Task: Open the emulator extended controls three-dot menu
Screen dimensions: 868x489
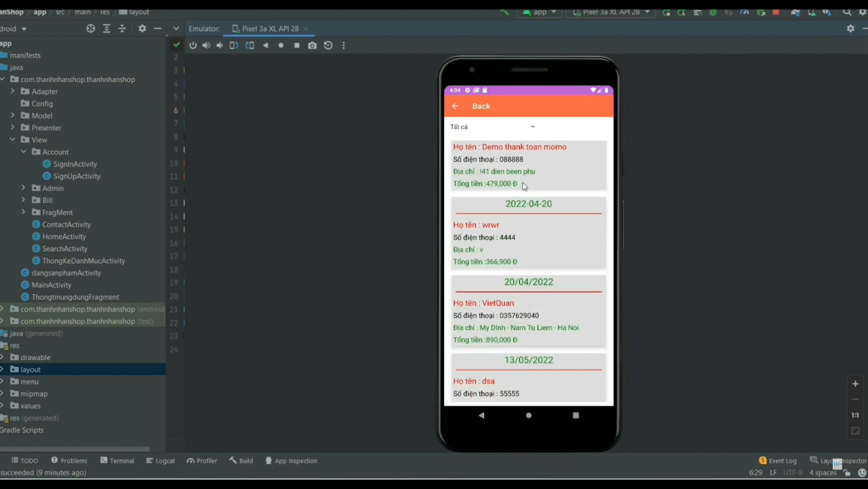Action: [343, 45]
